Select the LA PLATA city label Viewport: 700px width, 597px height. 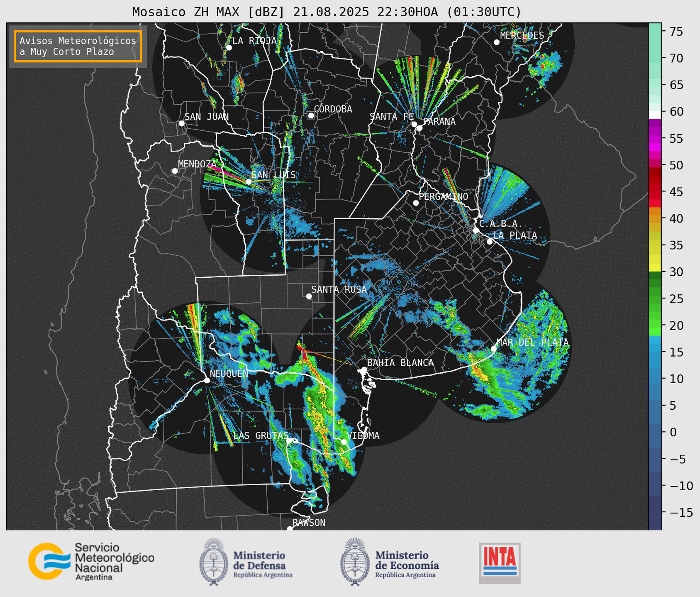[515, 235]
